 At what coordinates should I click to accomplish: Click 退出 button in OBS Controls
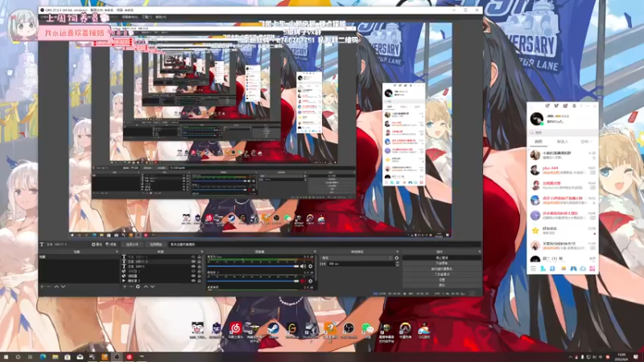coord(442,286)
